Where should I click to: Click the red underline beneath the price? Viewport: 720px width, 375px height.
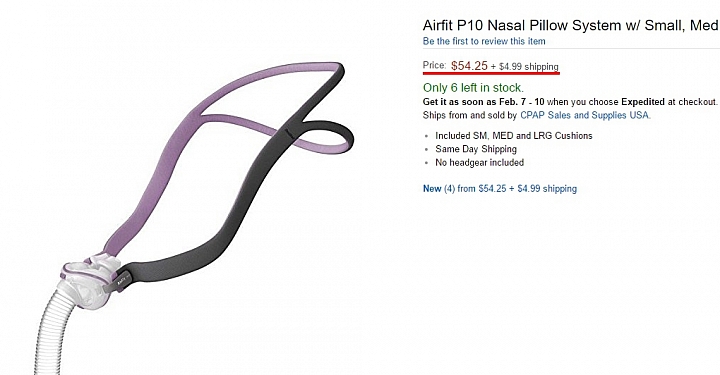point(491,73)
